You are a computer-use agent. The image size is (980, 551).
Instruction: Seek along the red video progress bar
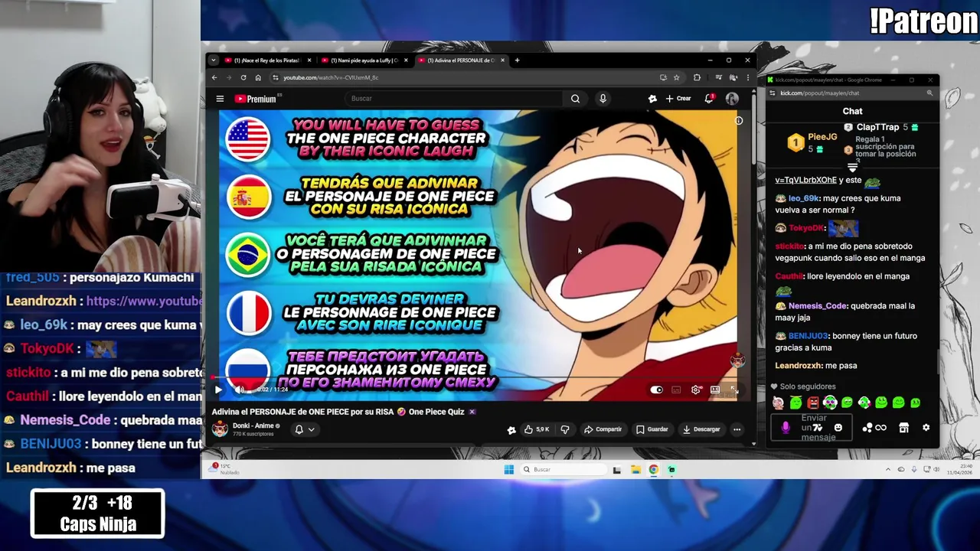pos(475,378)
